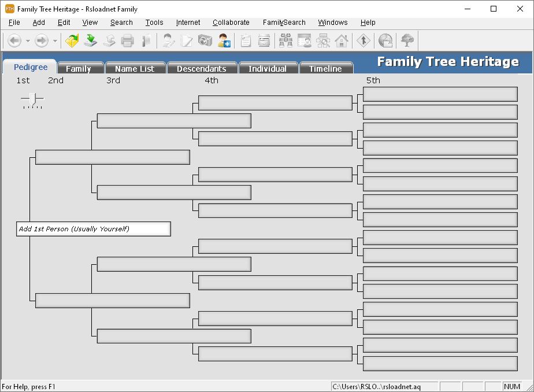Open a family file using the toolbar icon

point(71,40)
